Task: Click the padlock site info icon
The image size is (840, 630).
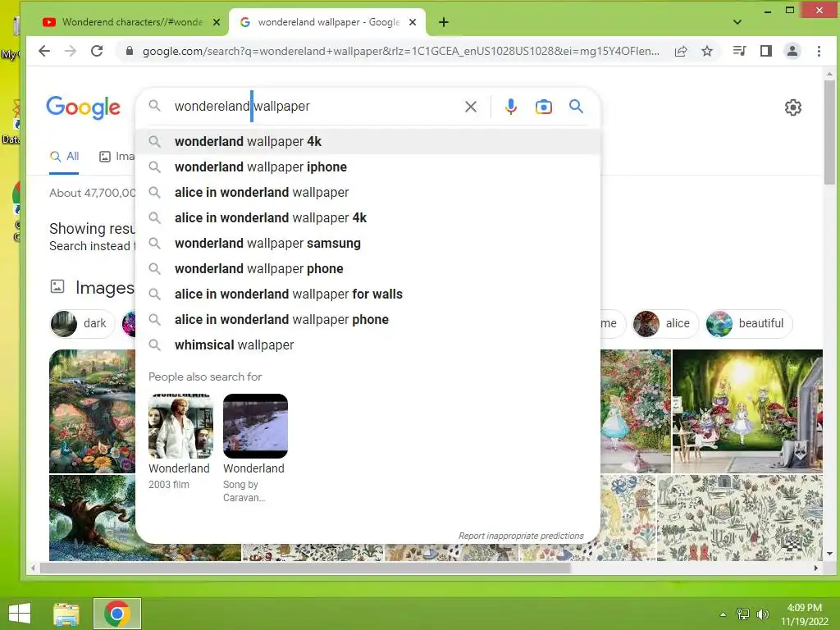Action: coord(129,51)
